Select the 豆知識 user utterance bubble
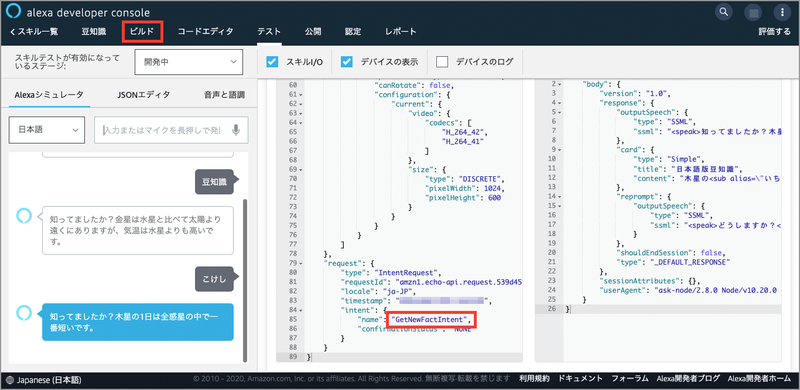 [x=214, y=182]
